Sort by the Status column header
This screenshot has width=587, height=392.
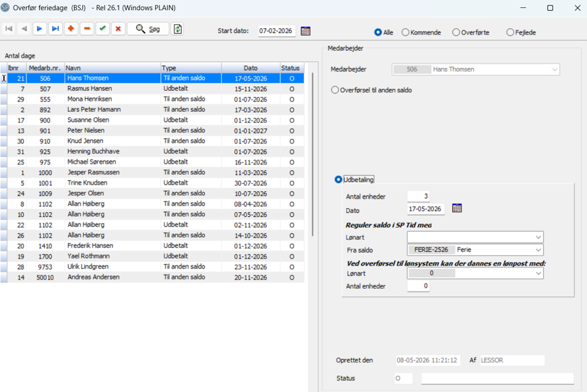click(x=292, y=68)
